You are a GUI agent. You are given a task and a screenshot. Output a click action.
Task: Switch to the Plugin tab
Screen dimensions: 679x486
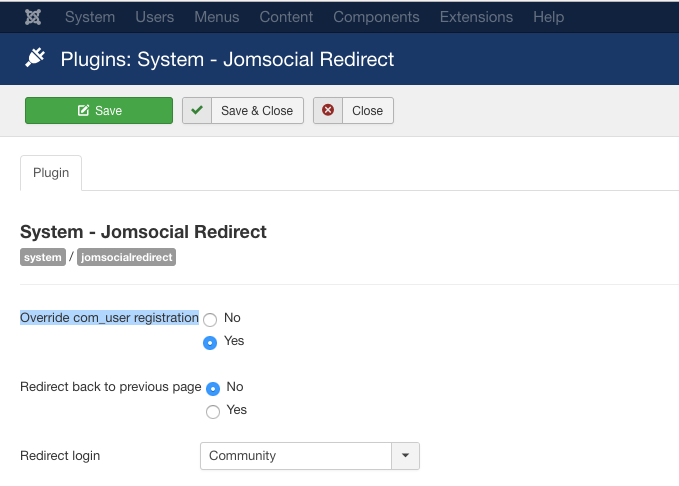[x=51, y=173]
